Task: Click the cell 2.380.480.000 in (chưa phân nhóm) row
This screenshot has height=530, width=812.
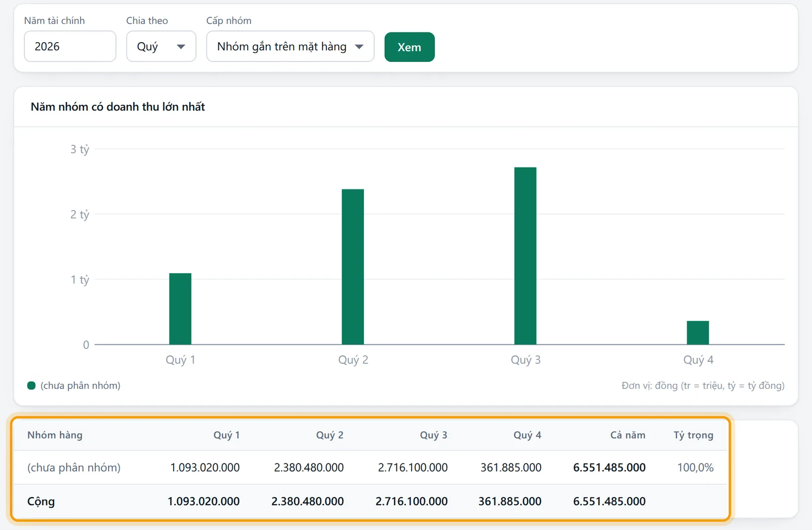Action: click(x=309, y=468)
